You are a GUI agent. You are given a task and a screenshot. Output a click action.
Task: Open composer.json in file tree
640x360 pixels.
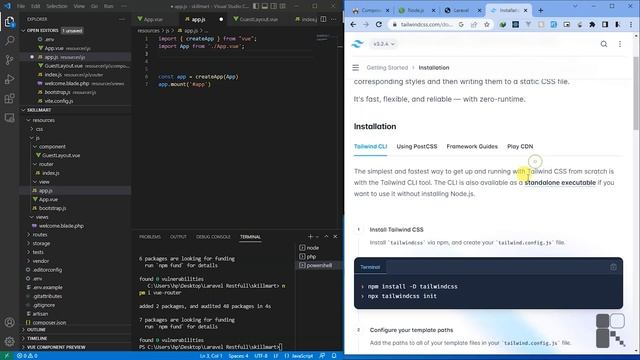(49, 322)
